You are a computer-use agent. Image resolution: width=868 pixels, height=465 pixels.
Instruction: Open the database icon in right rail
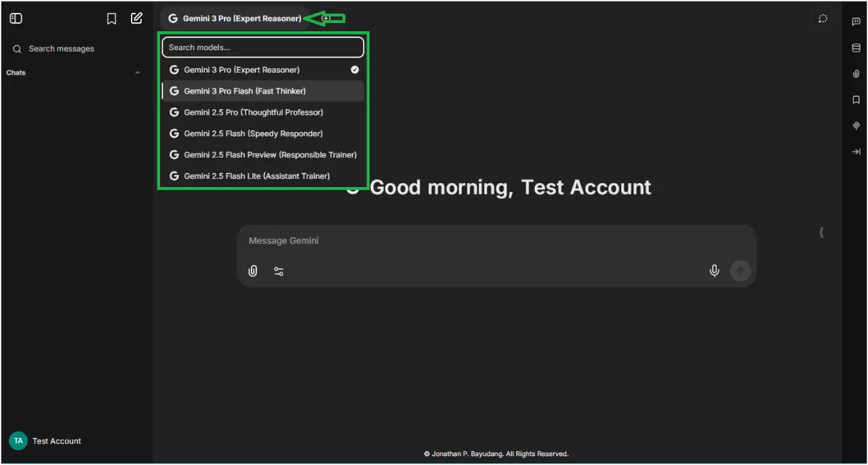856,48
